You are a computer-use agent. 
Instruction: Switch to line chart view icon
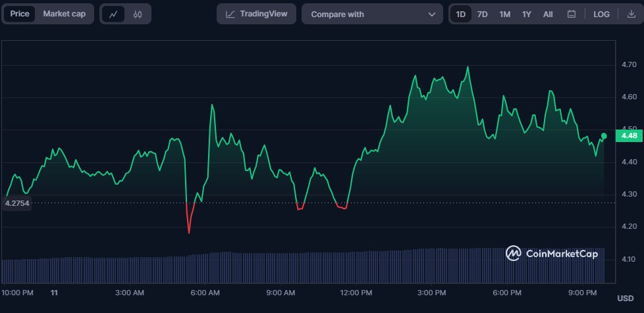point(113,14)
